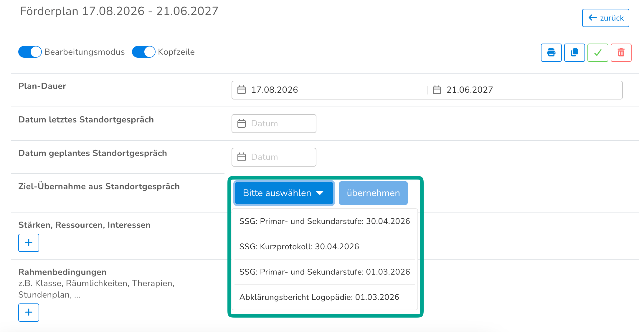644x332 pixels.
Task: Click the übernehmen button
Action: pos(373,193)
